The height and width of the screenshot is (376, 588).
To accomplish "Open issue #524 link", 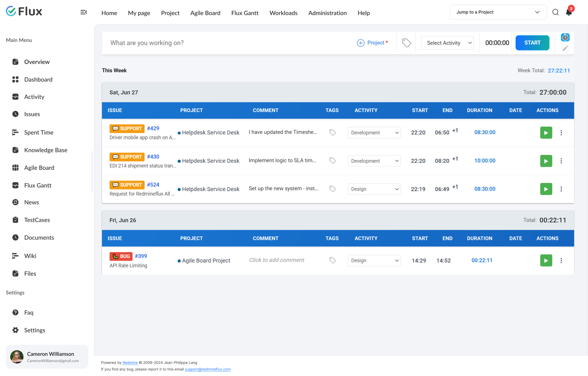I will tap(153, 185).
